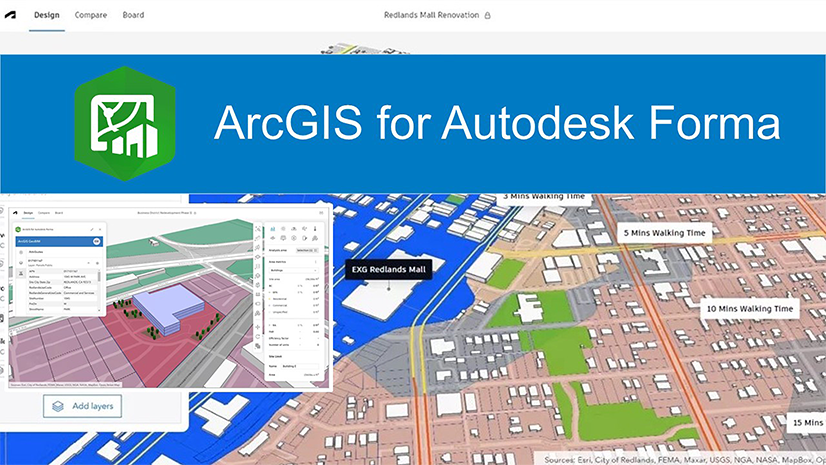Click the 3 Mins Walking Time label
The image size is (826, 465).
(544, 196)
